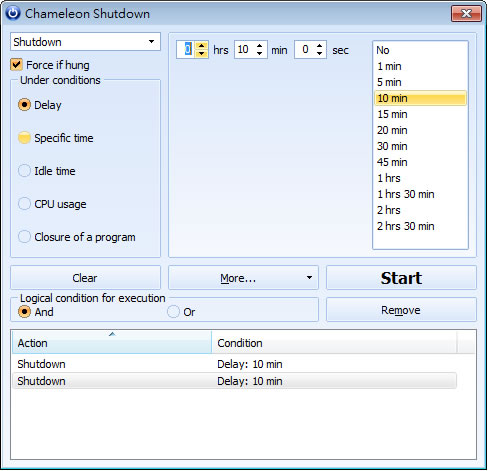Click the Start button
This screenshot has height=471, width=488.
pyautogui.click(x=401, y=278)
